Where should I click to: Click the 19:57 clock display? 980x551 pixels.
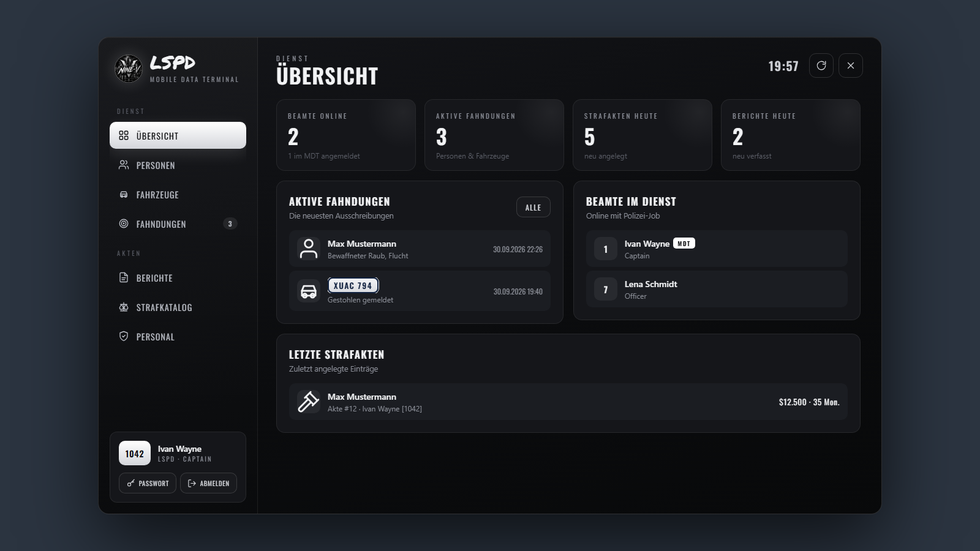(x=783, y=66)
